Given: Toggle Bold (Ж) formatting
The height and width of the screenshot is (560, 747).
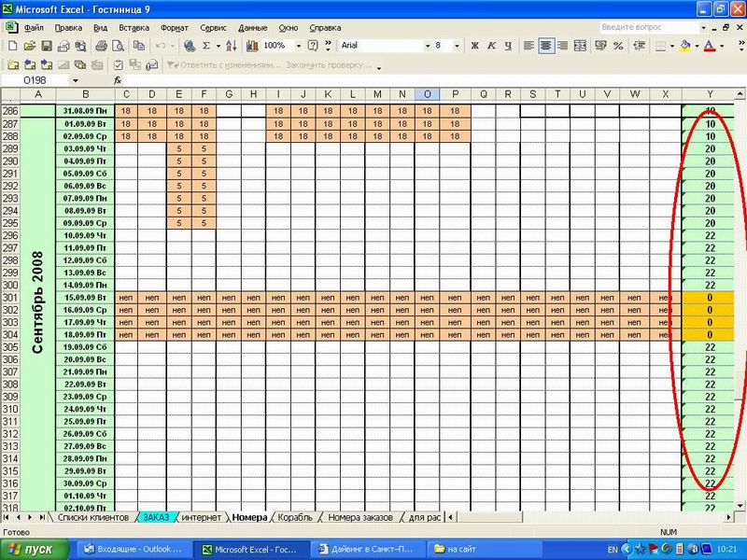Looking at the screenshot, I should 474,45.
